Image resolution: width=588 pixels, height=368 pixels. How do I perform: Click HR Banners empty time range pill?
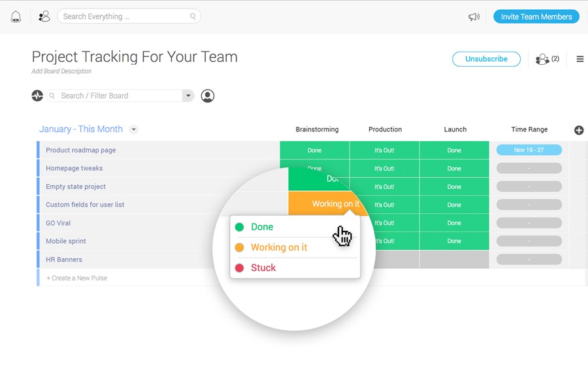[x=529, y=259]
